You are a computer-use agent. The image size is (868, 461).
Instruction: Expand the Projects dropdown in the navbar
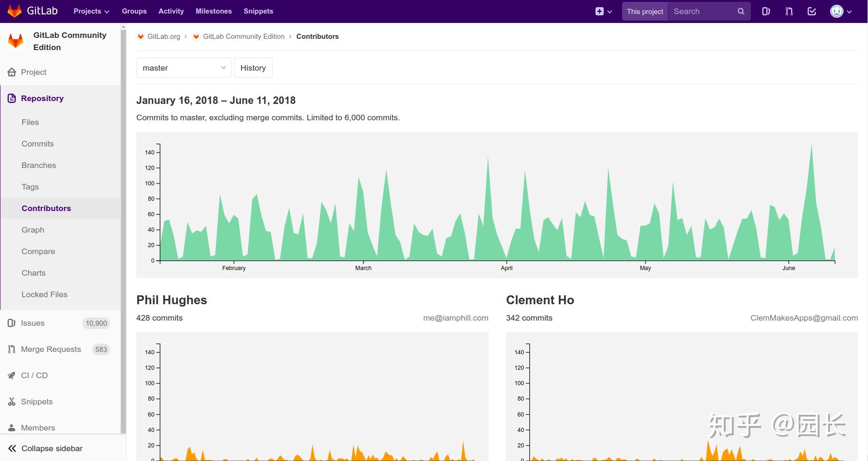coord(91,11)
